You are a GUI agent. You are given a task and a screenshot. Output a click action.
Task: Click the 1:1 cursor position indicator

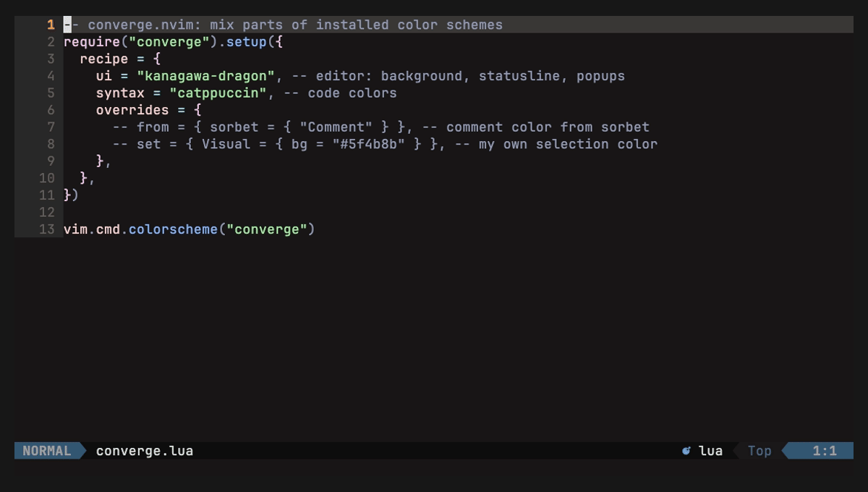click(825, 451)
